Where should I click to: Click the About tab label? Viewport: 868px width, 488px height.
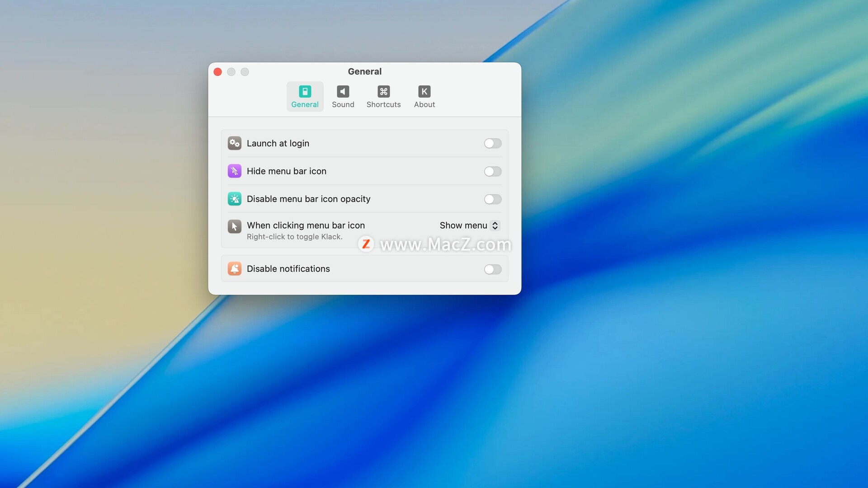coord(424,104)
